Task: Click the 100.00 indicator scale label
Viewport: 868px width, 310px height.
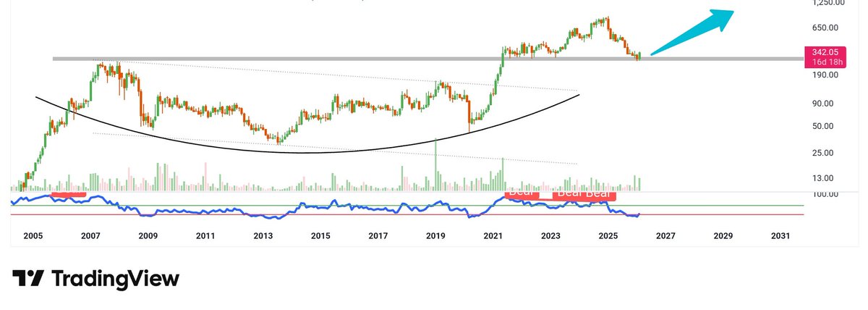Action: coord(825,194)
